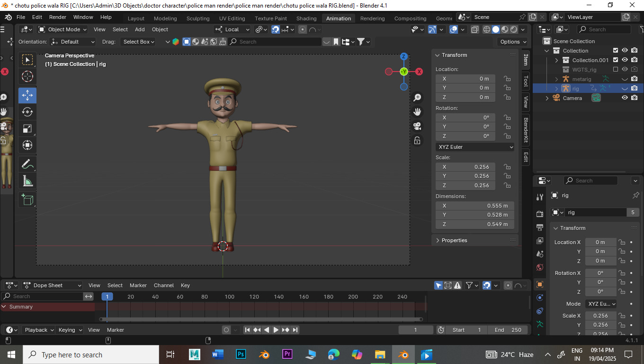The height and width of the screenshot is (364, 644).
Task: Toggle Only Show Selected in Dope Sheet
Action: (x=438, y=285)
